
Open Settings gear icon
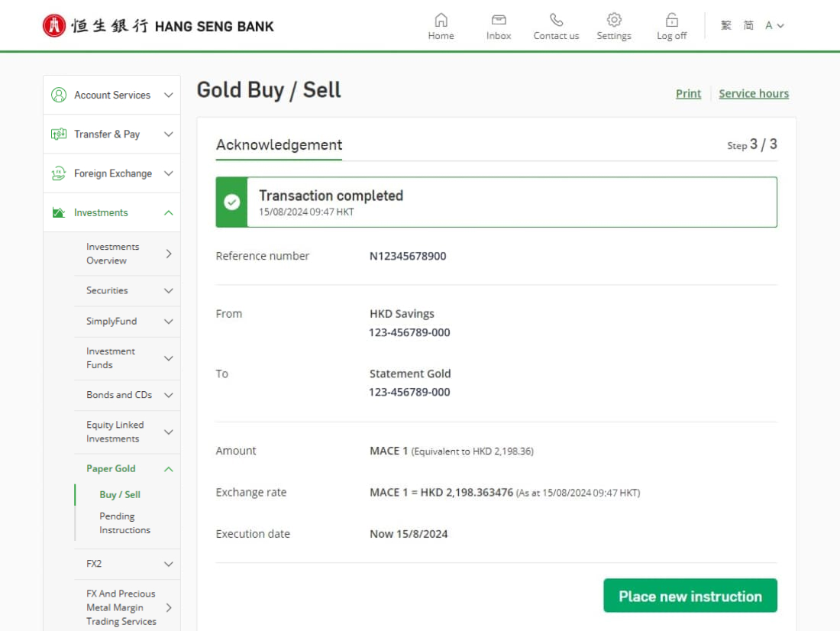(614, 20)
